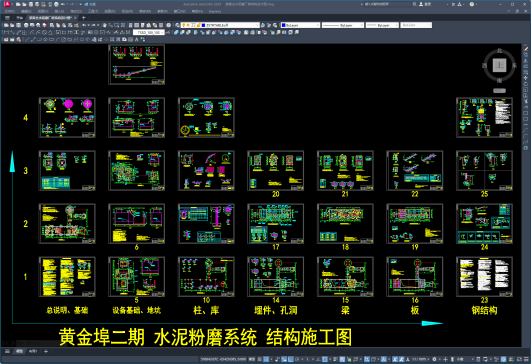
Task: Click ViewCube compass south 南
Action: point(500,81)
